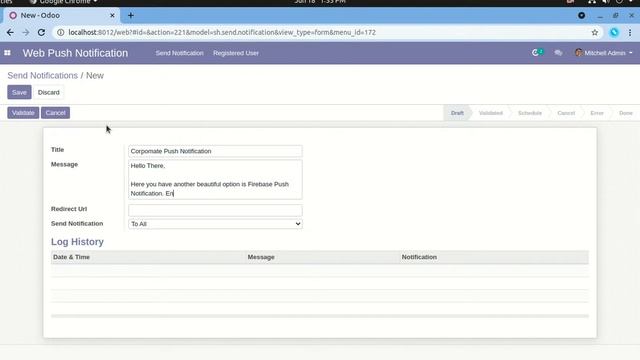Focus the Message text area

pos(215,180)
